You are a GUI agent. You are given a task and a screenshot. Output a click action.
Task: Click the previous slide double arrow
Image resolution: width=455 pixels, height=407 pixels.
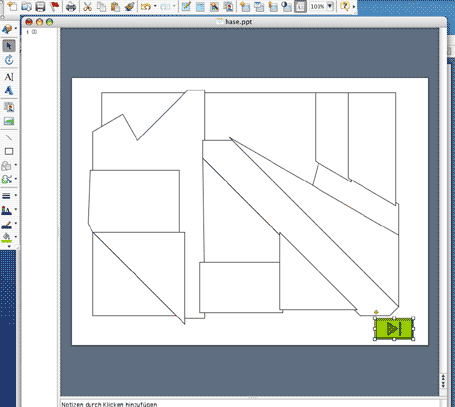click(443, 377)
